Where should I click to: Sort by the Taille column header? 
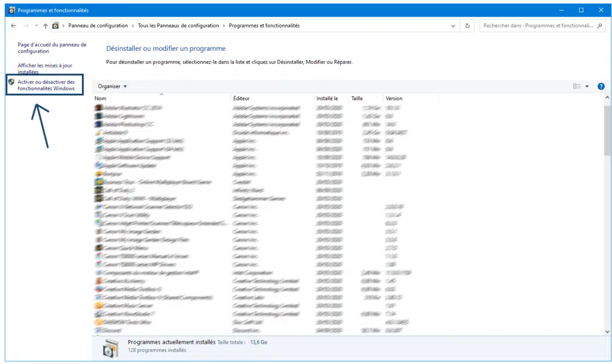pos(366,98)
